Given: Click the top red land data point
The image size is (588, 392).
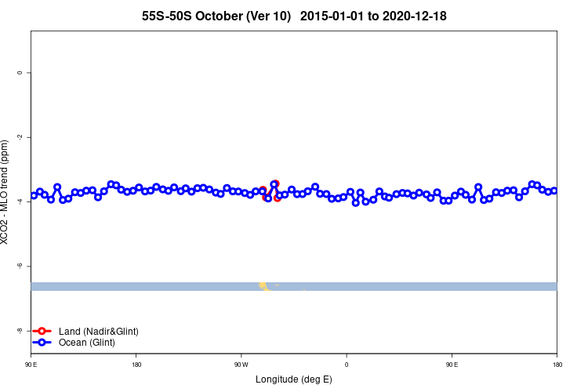Looking at the screenshot, I should point(276,183).
